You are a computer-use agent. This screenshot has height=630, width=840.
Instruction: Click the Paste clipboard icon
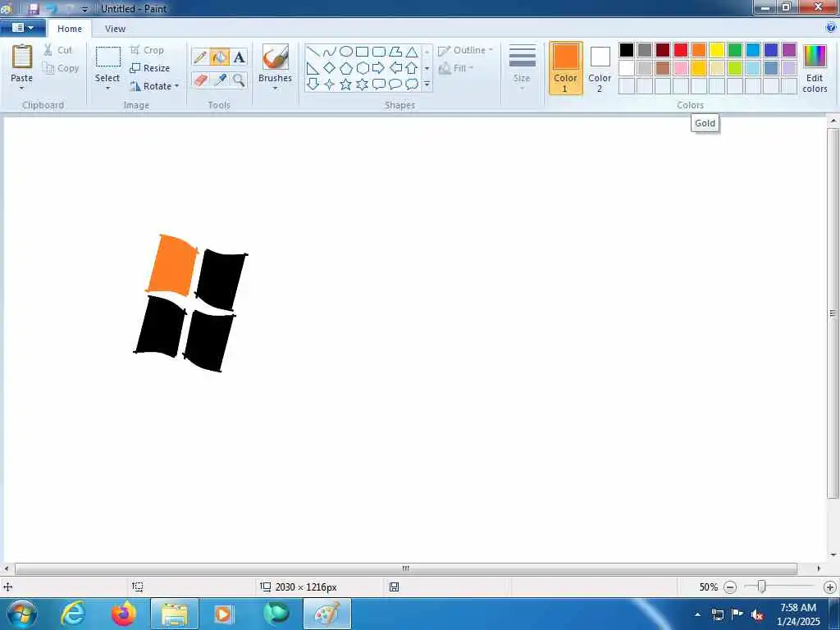22,57
